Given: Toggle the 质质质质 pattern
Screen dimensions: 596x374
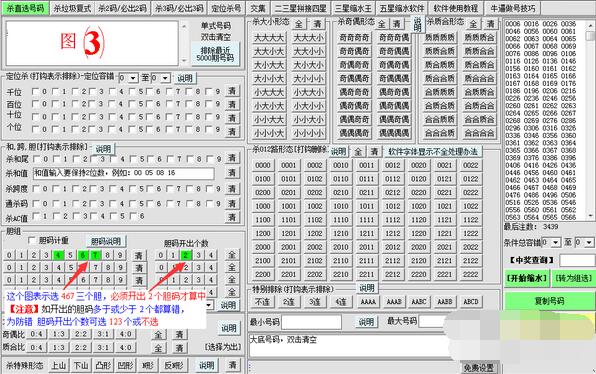Looking at the screenshot, I should (439, 38).
